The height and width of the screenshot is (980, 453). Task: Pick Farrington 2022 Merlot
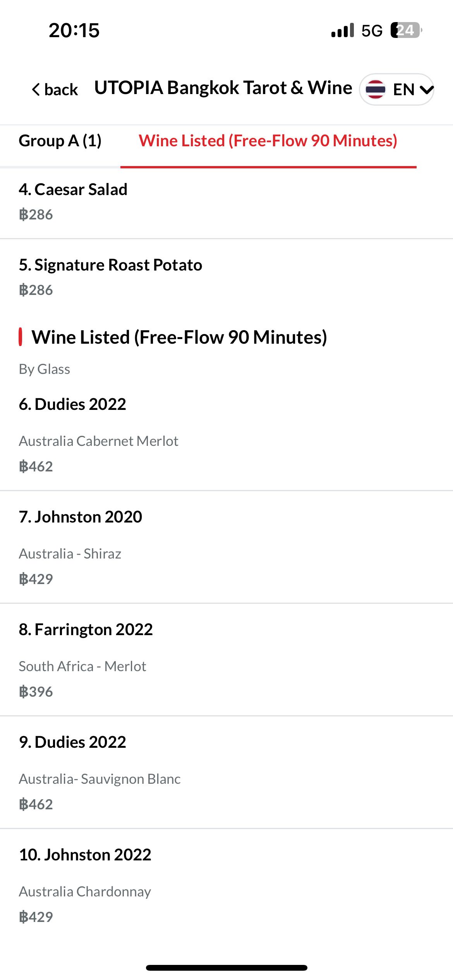tap(86, 630)
